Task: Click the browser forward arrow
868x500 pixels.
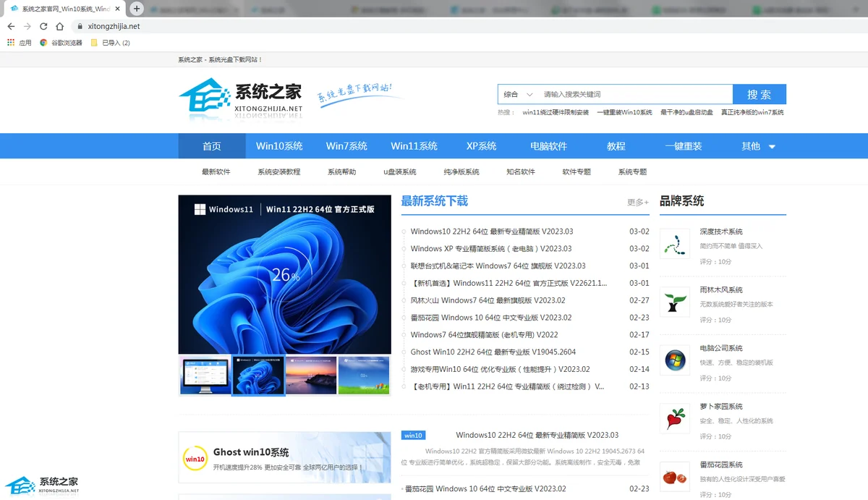Action: pos(27,26)
